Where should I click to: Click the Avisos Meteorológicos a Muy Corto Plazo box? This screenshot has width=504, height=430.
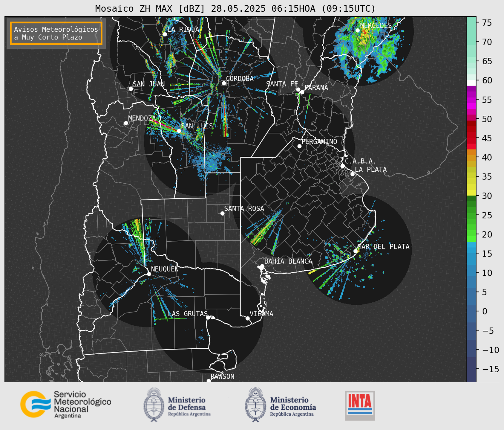[56, 33]
